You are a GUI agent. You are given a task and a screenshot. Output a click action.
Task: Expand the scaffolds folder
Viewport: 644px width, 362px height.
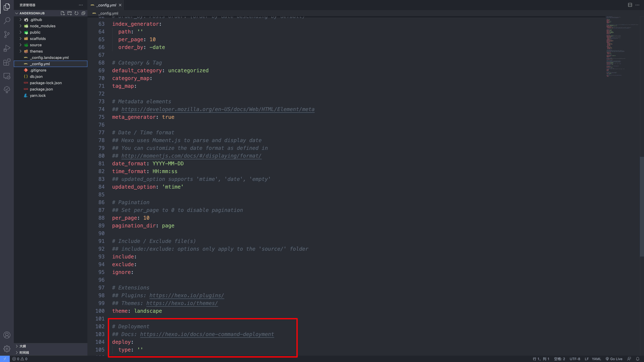pos(51,39)
